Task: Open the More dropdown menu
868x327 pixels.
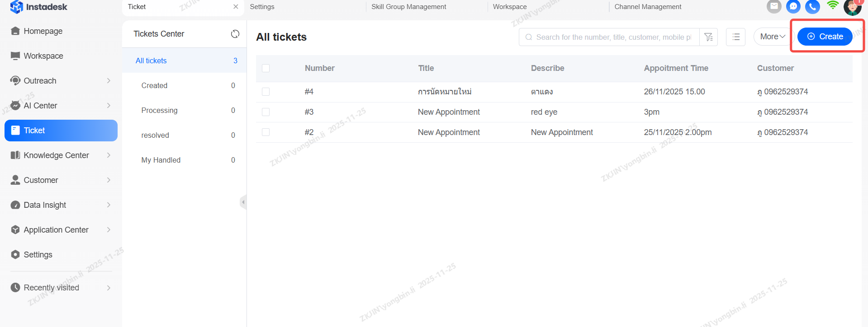Action: 772,37
